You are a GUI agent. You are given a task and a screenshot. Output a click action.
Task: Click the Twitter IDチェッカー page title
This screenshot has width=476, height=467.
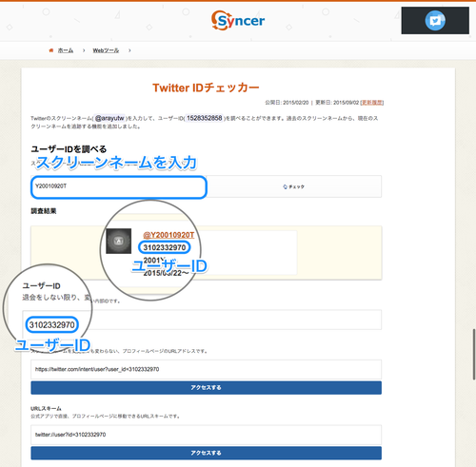coord(206,88)
